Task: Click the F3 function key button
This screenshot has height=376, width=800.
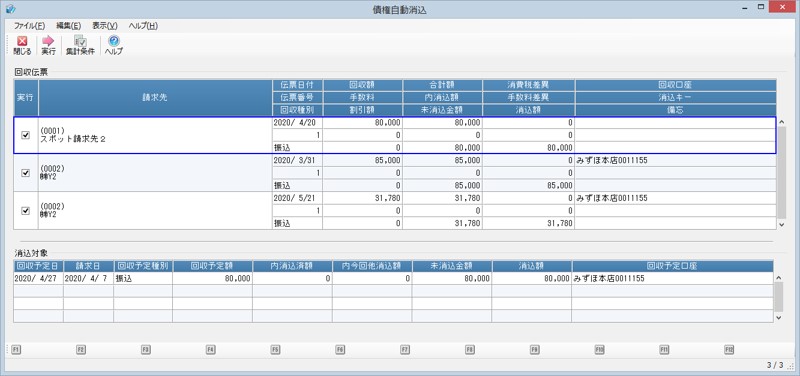Action: (145, 349)
